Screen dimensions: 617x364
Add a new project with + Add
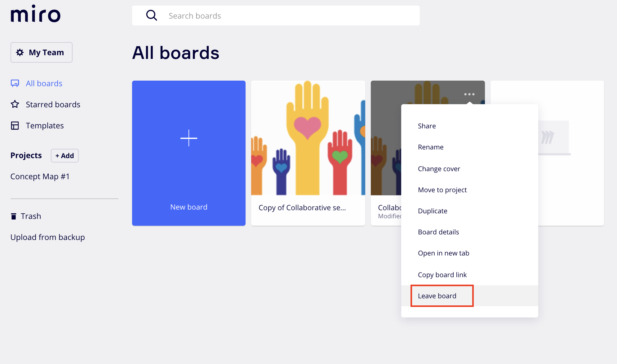point(65,156)
